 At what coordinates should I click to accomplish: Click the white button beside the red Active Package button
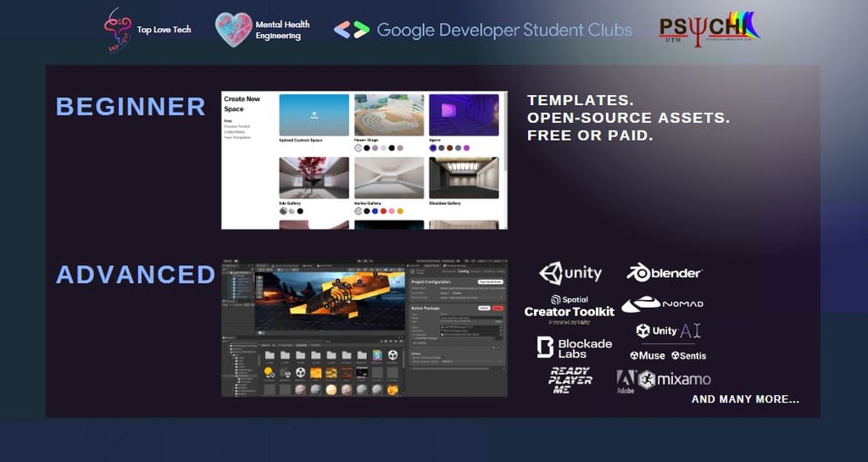tap(484, 309)
